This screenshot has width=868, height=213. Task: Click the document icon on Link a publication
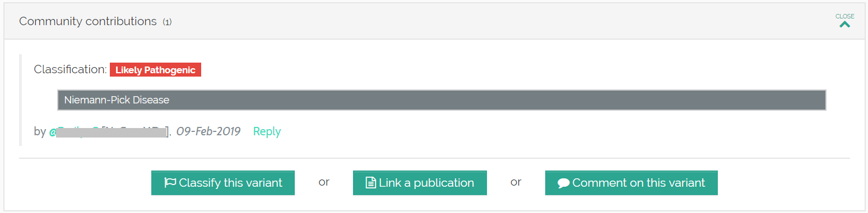(x=370, y=183)
